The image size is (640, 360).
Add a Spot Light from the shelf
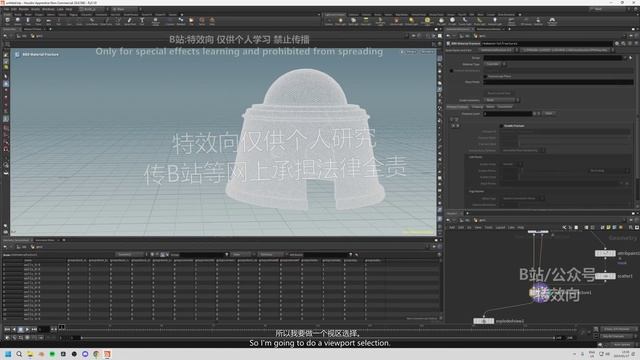[x=353, y=21]
